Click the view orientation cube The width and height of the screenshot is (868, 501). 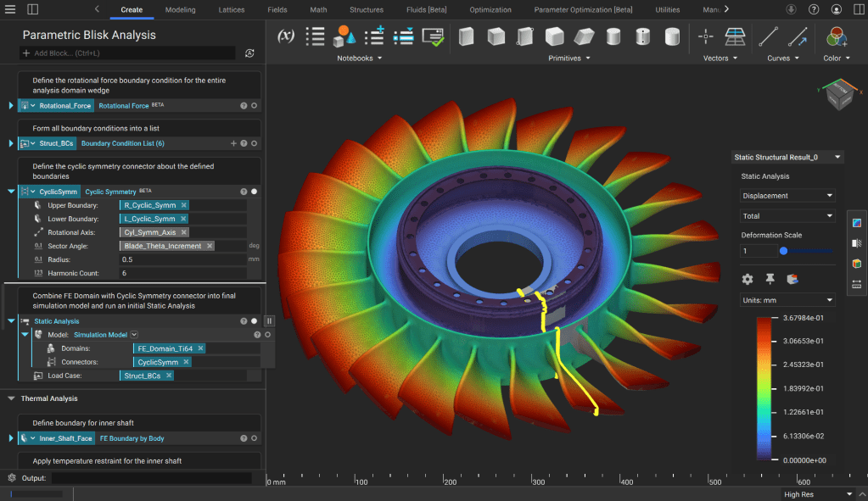coord(838,97)
